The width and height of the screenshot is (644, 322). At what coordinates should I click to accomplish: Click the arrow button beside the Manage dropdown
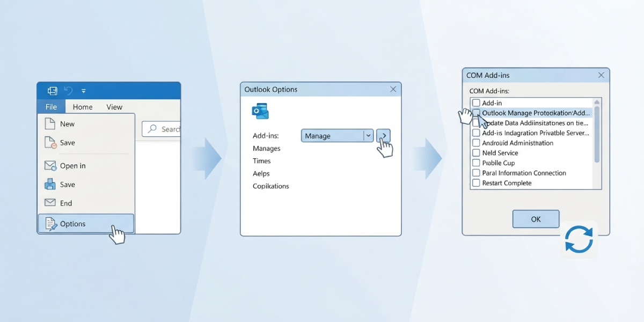click(x=383, y=136)
